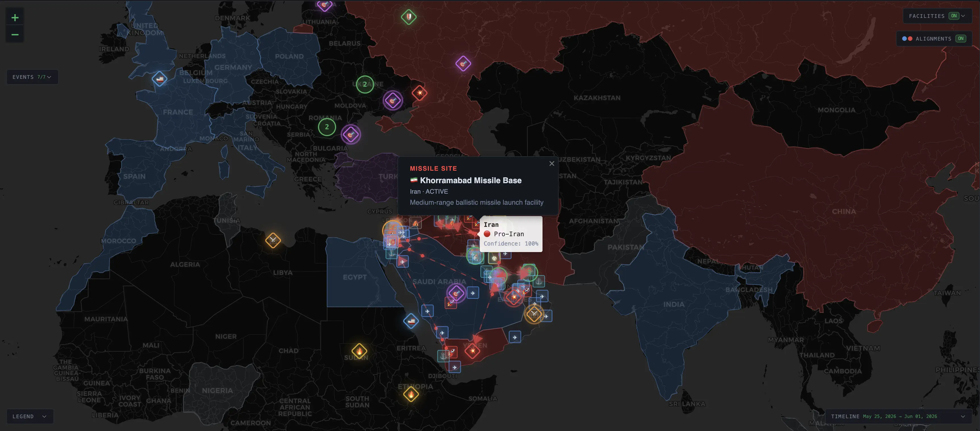This screenshot has height=431, width=980.
Task: Select the orange crossed-swords marker in Libya
Action: click(x=273, y=240)
